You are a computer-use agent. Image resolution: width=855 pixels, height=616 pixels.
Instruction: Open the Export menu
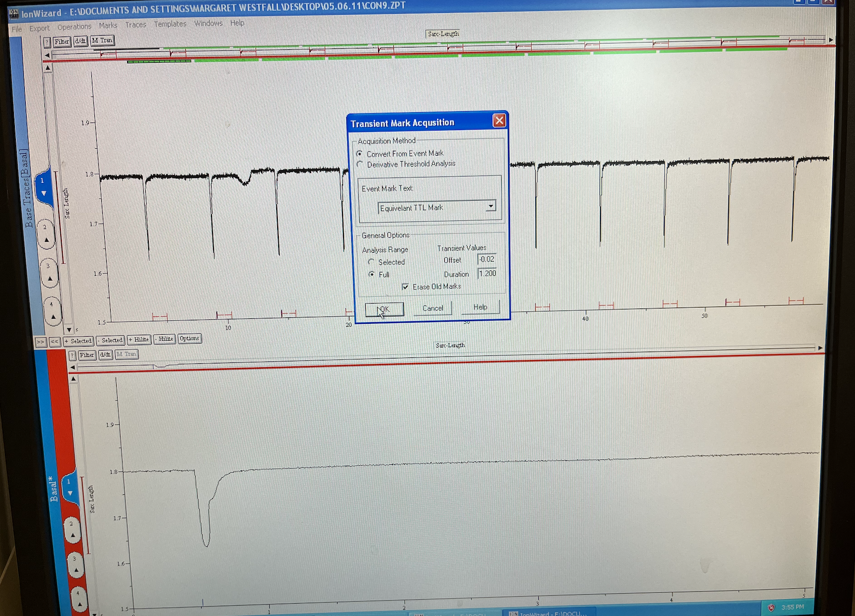coord(40,28)
